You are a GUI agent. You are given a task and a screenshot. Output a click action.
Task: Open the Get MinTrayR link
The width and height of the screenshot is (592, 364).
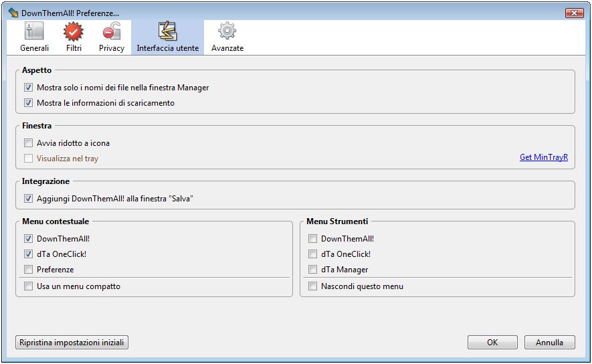(543, 158)
